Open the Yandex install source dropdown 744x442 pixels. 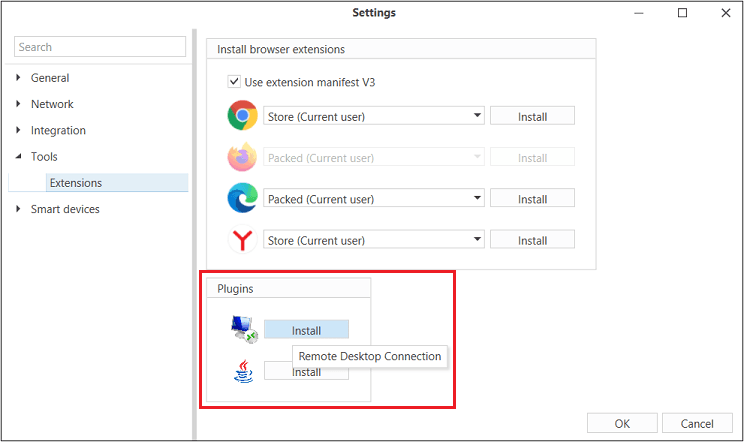coord(374,240)
